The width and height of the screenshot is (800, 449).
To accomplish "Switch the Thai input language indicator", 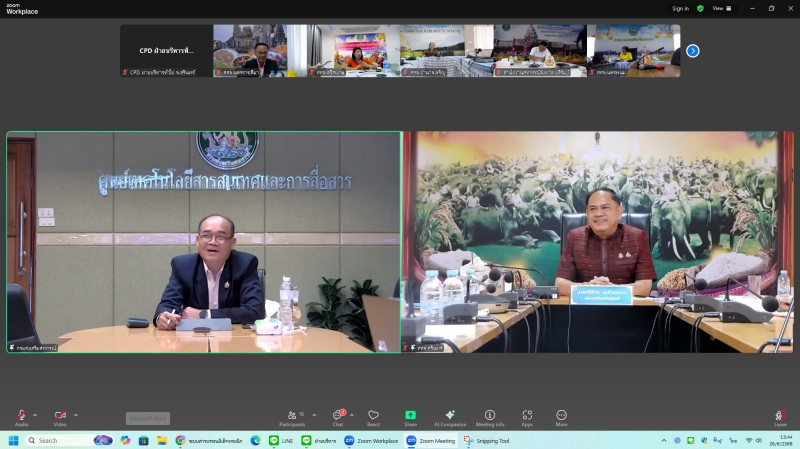I will pos(733,440).
